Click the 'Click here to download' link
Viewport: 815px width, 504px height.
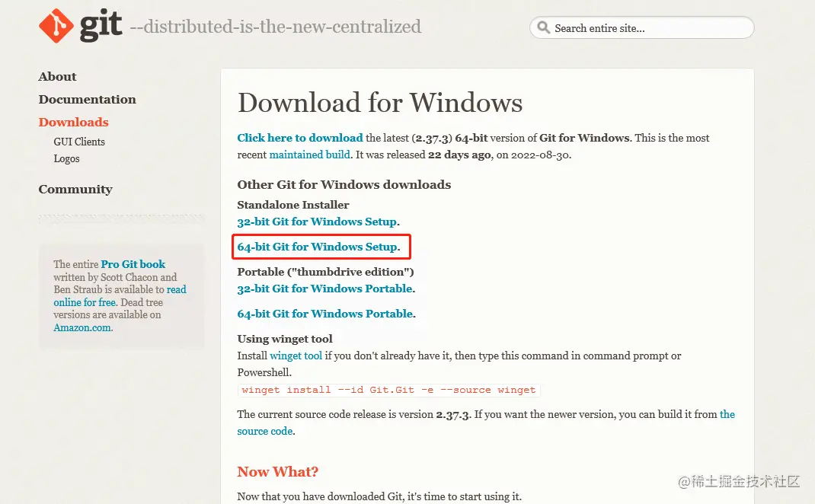point(300,138)
